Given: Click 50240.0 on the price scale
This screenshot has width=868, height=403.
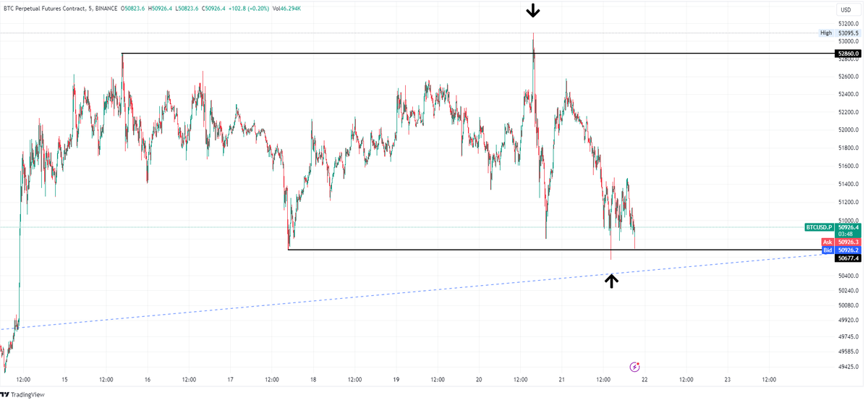Looking at the screenshot, I should coord(848,291).
